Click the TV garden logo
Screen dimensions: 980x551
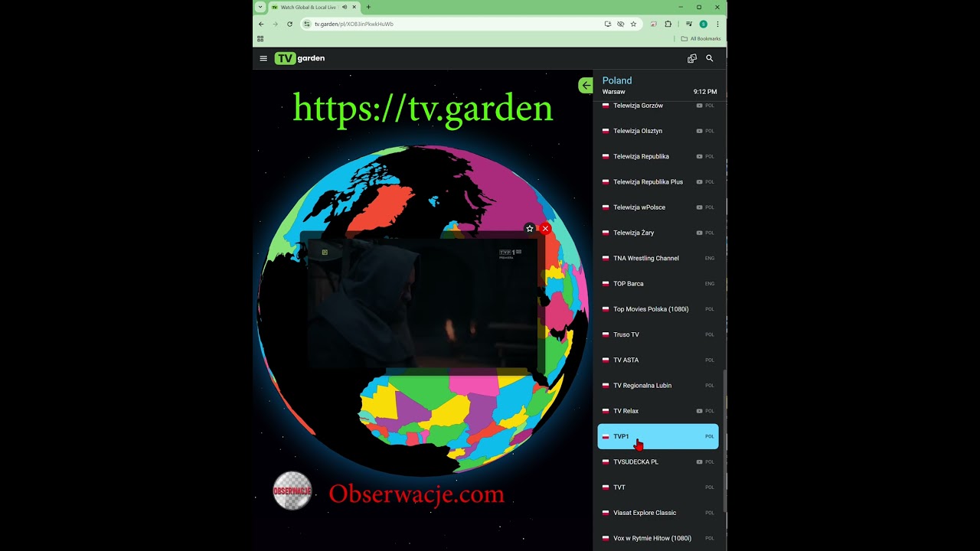(300, 58)
